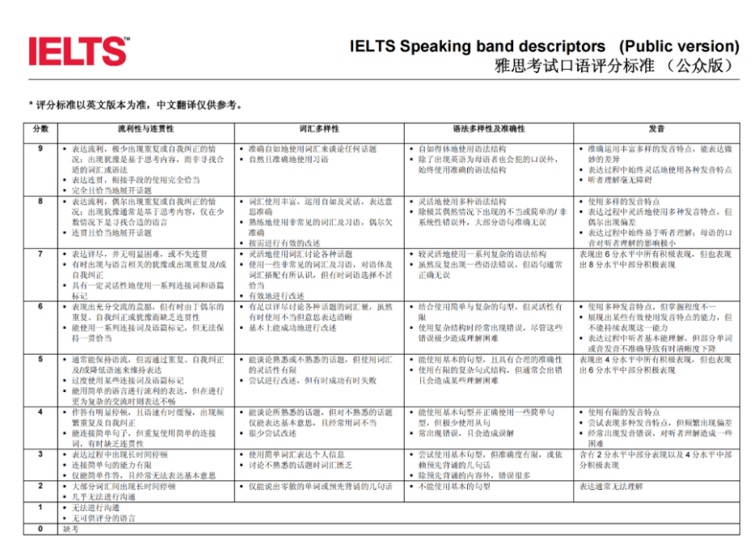Click the bullet '不能使用基本的句型'
Image resolution: width=756 pixels, height=546 pixels.
(x=454, y=486)
